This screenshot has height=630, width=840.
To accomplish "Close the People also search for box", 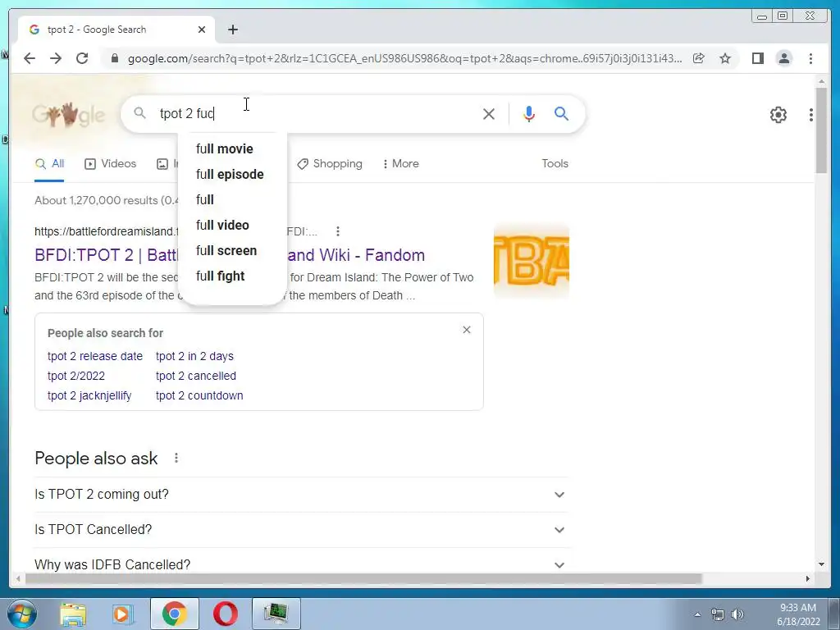I will 467,330.
